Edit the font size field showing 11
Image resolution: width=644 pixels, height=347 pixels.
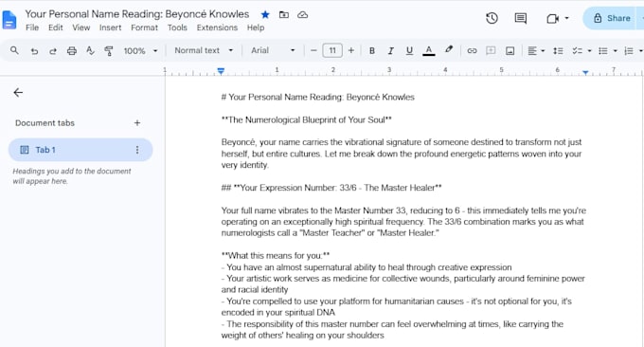(x=332, y=50)
